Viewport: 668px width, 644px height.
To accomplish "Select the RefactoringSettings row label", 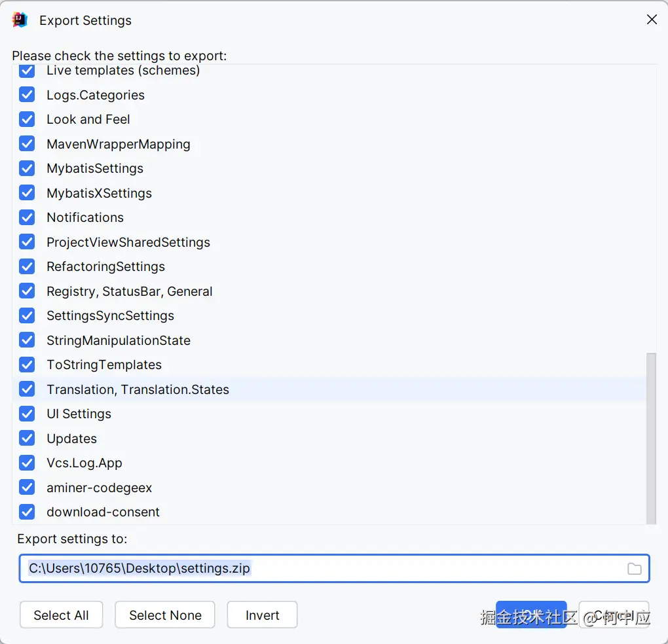I will point(105,267).
